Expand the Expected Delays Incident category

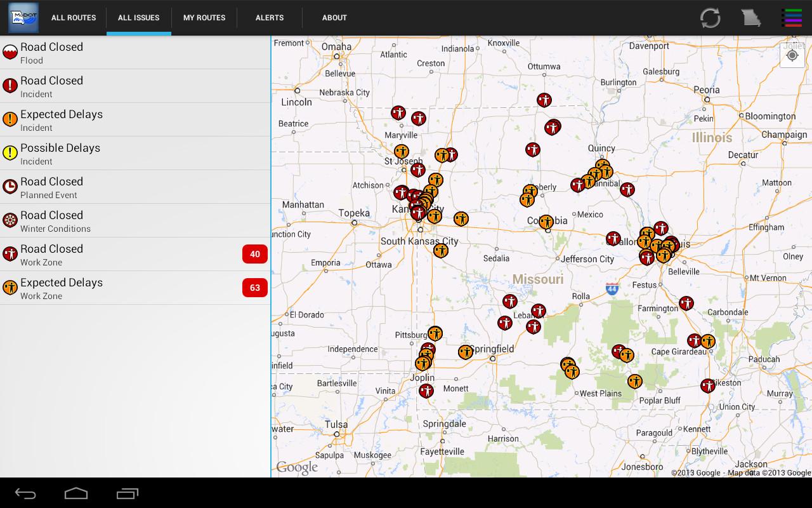click(134, 119)
